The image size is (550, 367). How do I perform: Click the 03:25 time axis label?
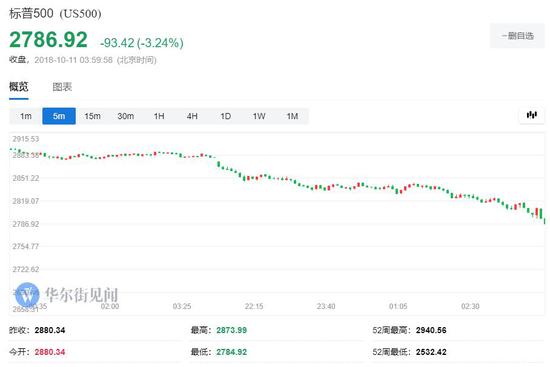pyautogui.click(x=182, y=306)
